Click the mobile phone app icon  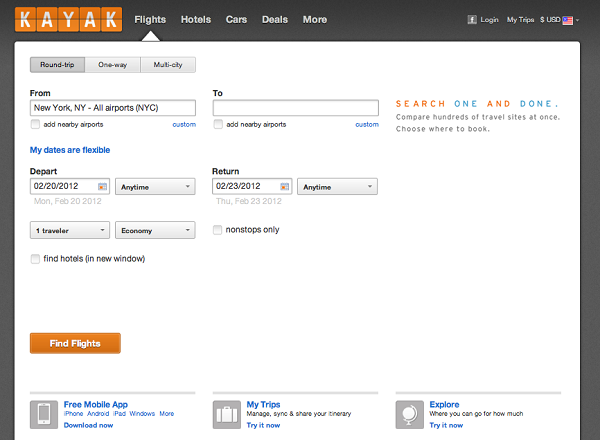coord(44,415)
